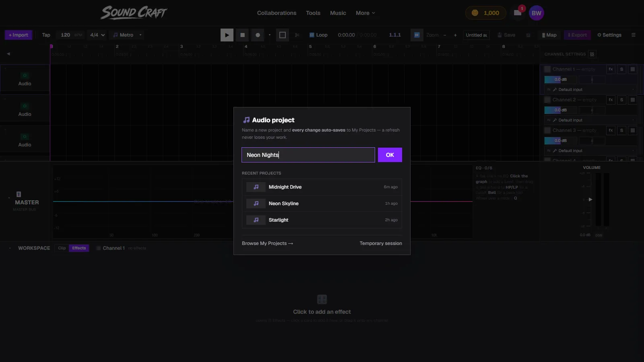Viewport: 644px width, 362px height.
Task: Click the 120 BPM tempo value
Action: pos(66,35)
